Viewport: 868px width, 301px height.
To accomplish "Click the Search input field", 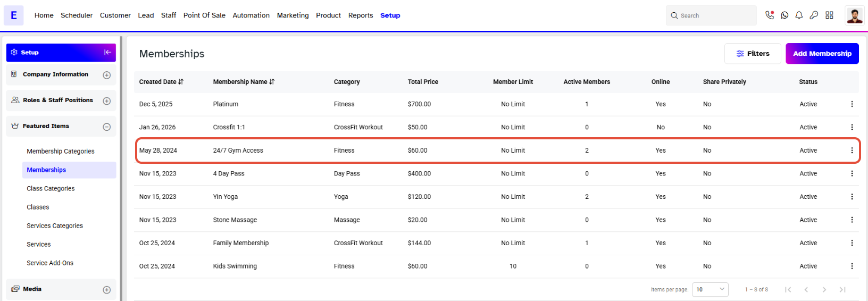I will 711,15.
